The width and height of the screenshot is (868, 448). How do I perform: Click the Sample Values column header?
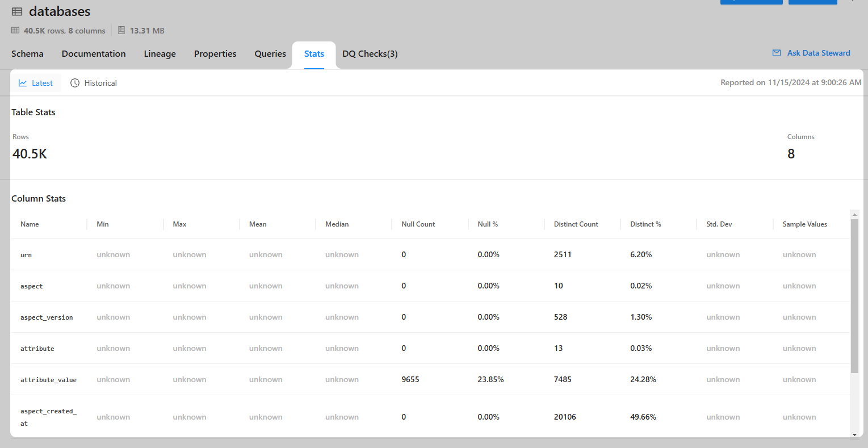(x=804, y=224)
